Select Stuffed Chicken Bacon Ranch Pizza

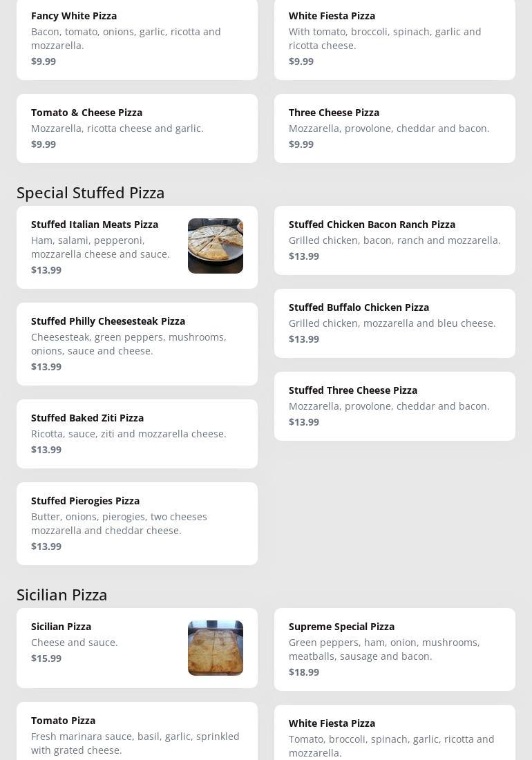click(x=395, y=240)
